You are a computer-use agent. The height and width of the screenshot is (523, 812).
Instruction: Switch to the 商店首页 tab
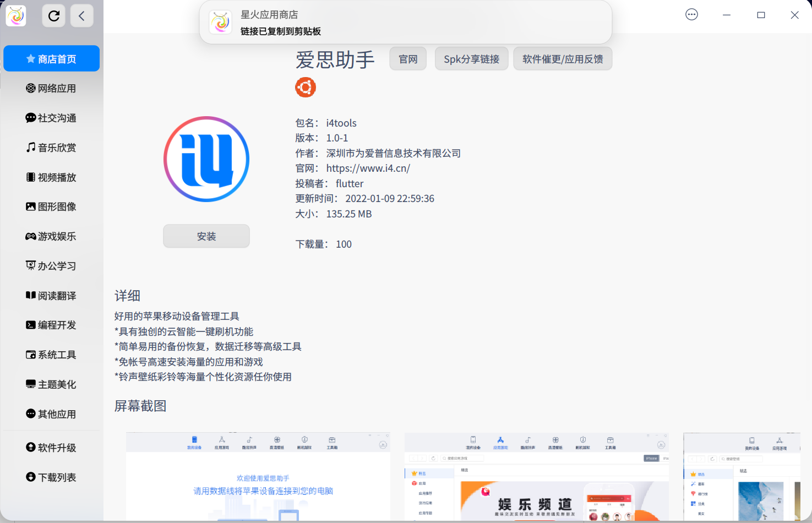point(51,58)
